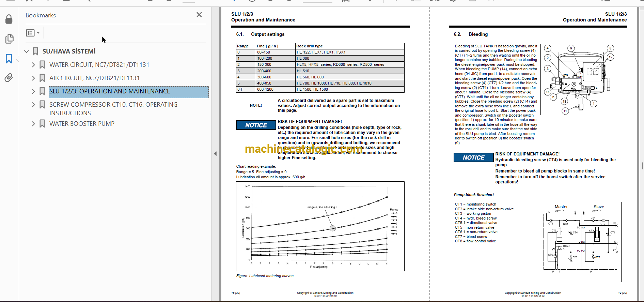Click 'Chart reading example:' text
Viewport: 644px width, 302px height.
[256, 166]
